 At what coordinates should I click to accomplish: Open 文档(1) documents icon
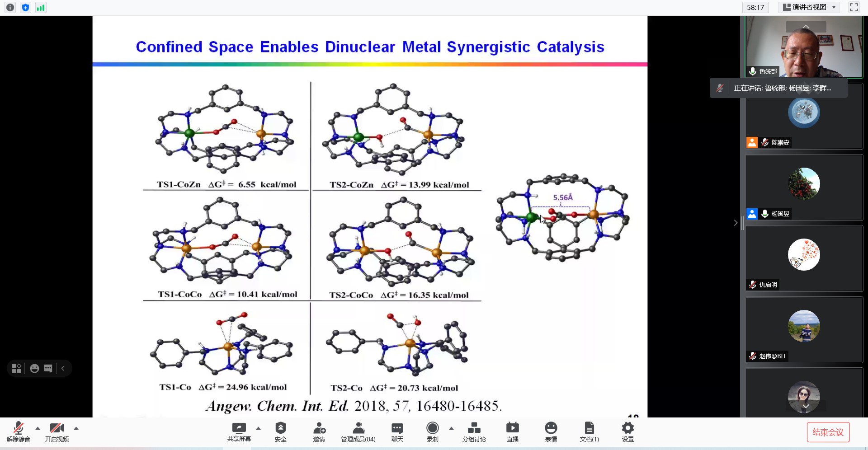(589, 431)
